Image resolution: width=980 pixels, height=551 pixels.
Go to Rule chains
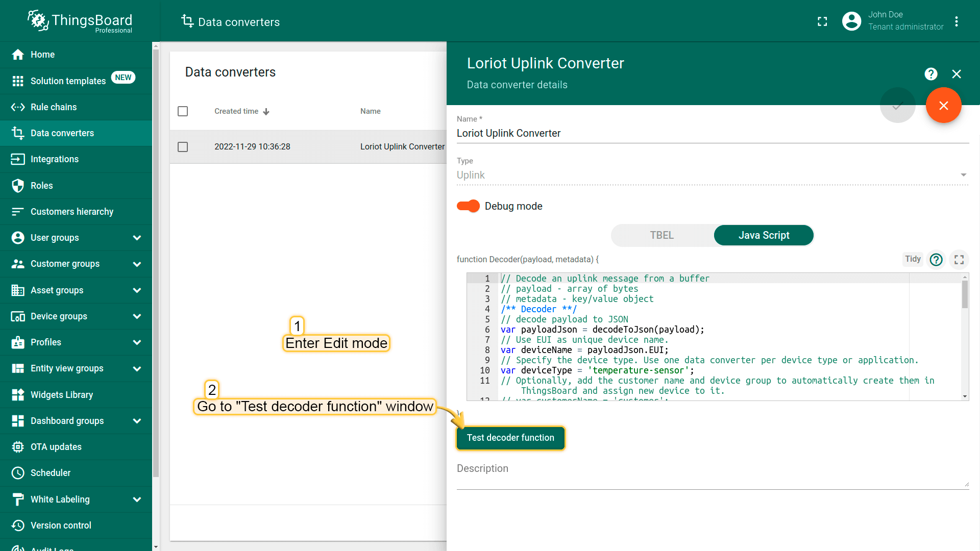pyautogui.click(x=76, y=107)
